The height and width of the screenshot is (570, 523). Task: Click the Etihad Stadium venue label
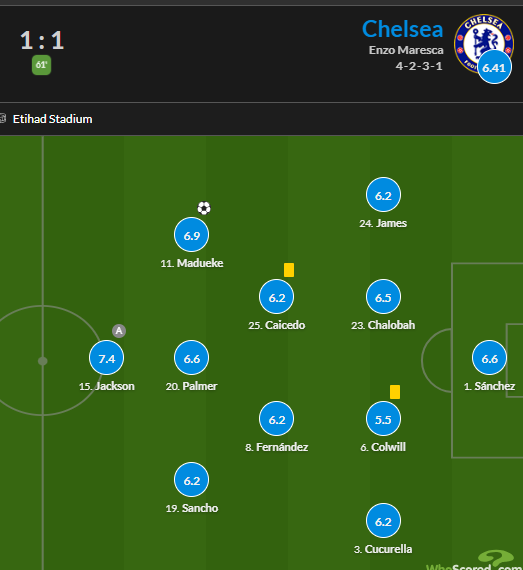click(52, 119)
